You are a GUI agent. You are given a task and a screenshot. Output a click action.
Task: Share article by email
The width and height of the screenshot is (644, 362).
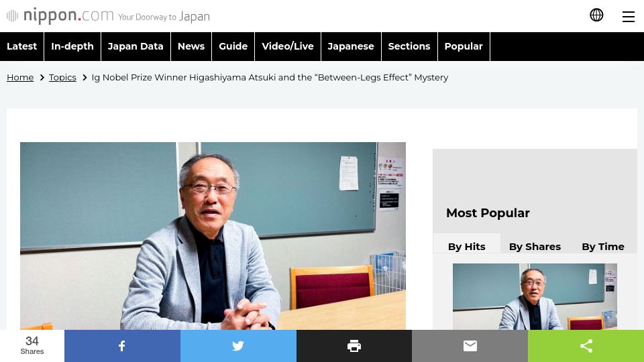click(470, 346)
